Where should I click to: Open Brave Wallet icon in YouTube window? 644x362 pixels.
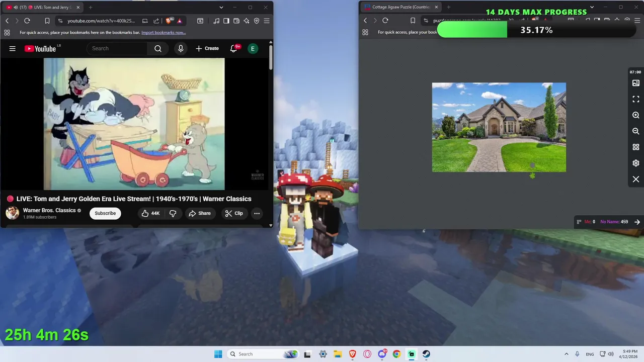coord(236,21)
